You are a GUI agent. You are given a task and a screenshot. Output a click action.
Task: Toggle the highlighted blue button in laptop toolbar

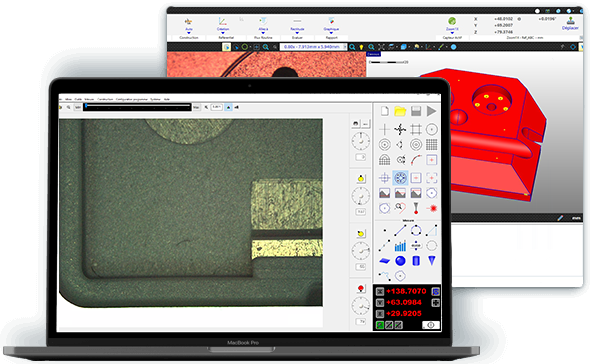click(228, 107)
